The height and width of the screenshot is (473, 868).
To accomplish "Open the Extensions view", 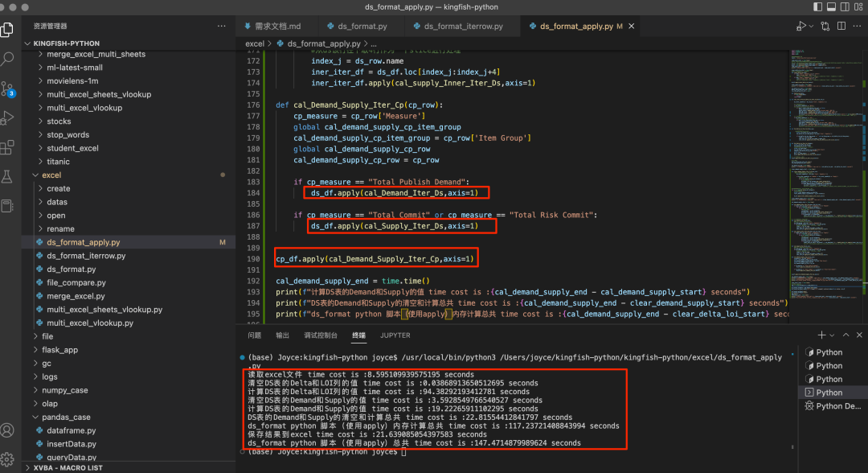I will (7, 147).
